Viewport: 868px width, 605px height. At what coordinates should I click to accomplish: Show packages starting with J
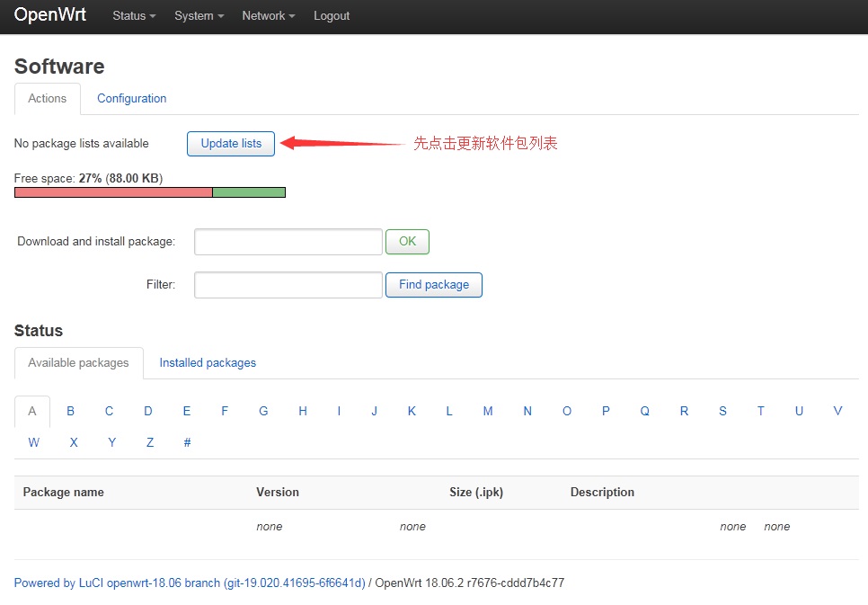[x=374, y=411]
